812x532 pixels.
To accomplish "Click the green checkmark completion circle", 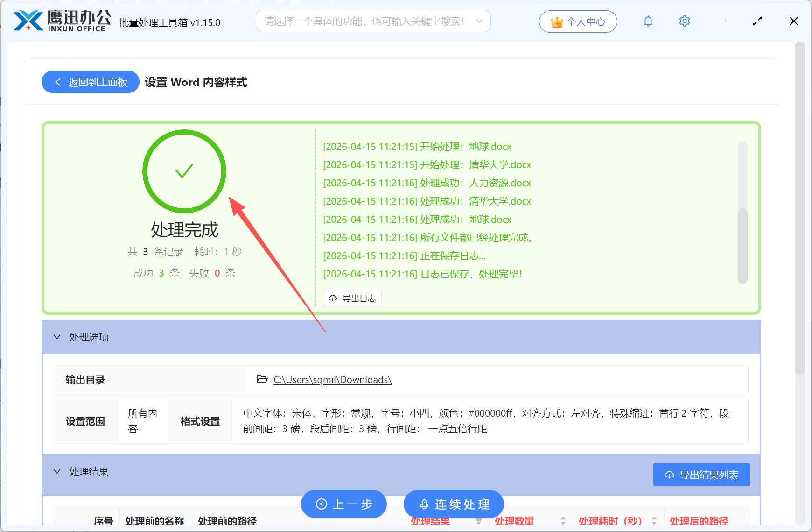I will point(184,171).
